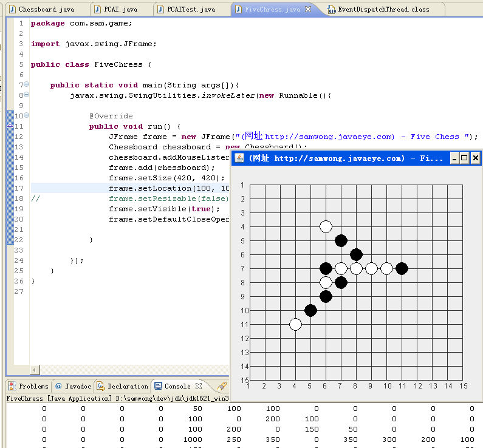The height and width of the screenshot is (448, 483).
Task: Click the black stone at column 8, row 6
Action: coord(356,254)
